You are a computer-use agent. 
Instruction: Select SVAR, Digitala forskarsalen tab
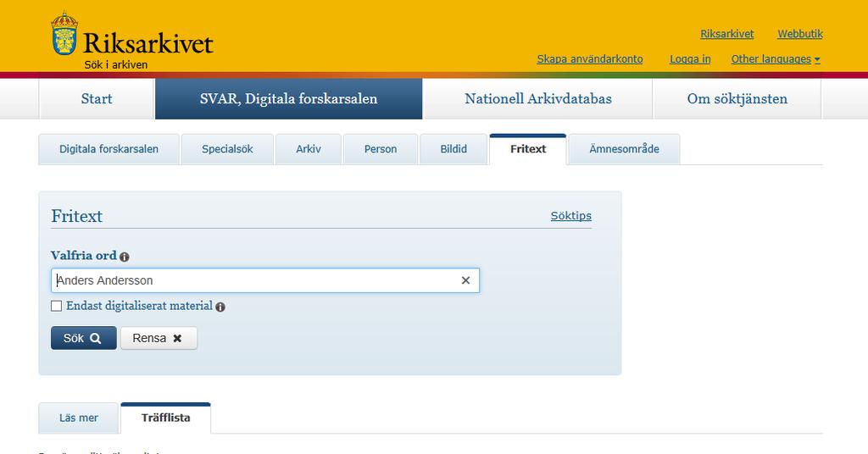(x=288, y=99)
